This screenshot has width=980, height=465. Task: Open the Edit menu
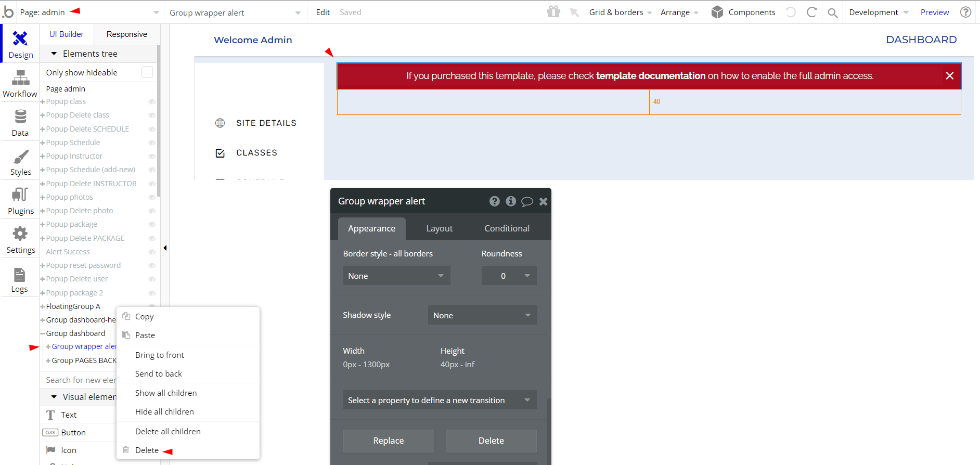323,12
